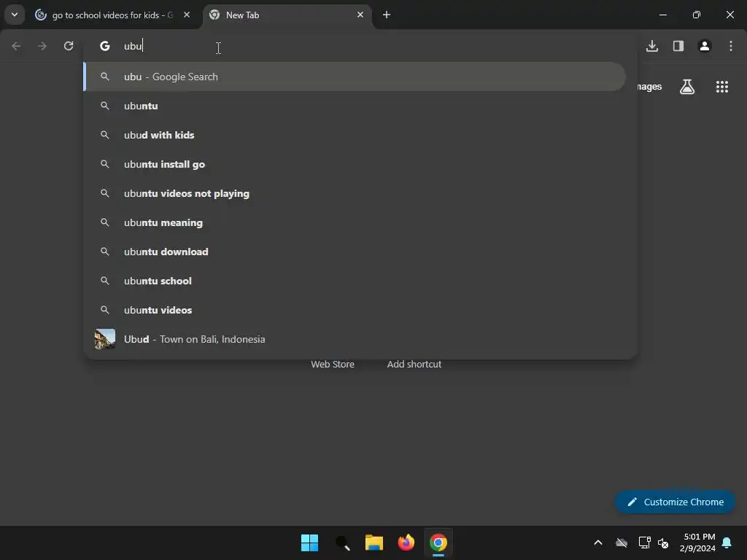
Task: Reload the current page
Action: pos(69,46)
